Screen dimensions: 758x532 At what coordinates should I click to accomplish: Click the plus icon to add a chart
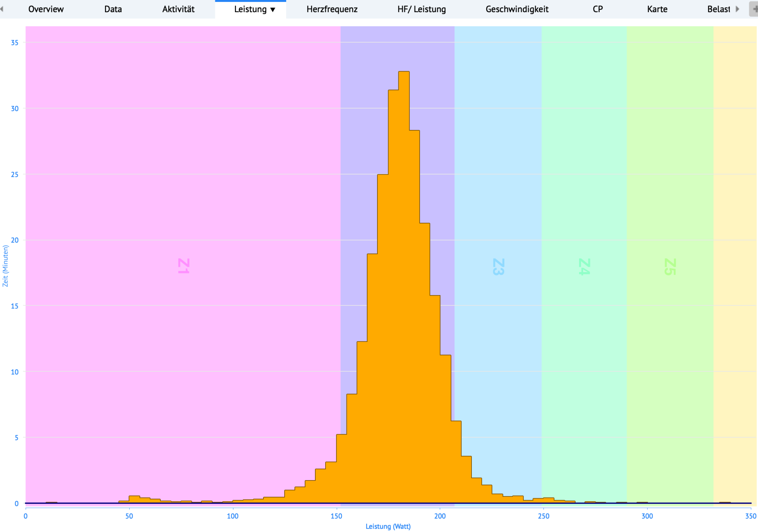pos(754,9)
